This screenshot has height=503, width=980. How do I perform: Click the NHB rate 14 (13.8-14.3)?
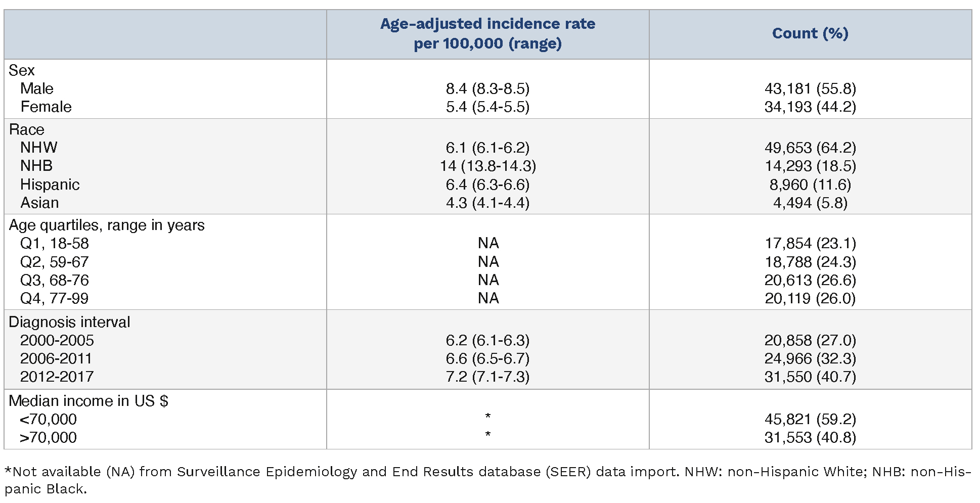pos(487,166)
